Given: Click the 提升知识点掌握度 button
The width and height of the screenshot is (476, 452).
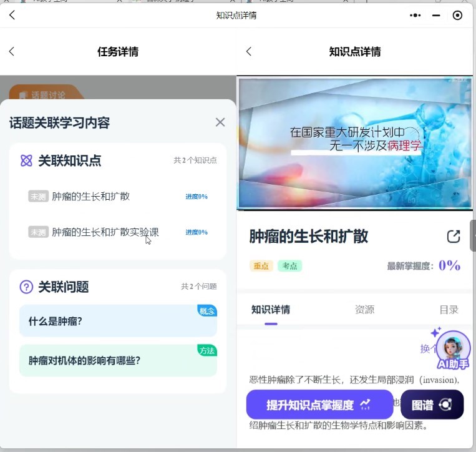Looking at the screenshot, I should point(319,405).
